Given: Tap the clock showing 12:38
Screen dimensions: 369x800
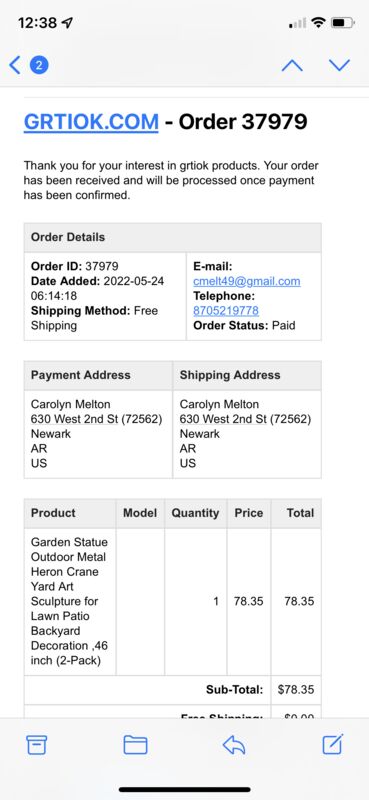Looking at the screenshot, I should click(38, 22).
